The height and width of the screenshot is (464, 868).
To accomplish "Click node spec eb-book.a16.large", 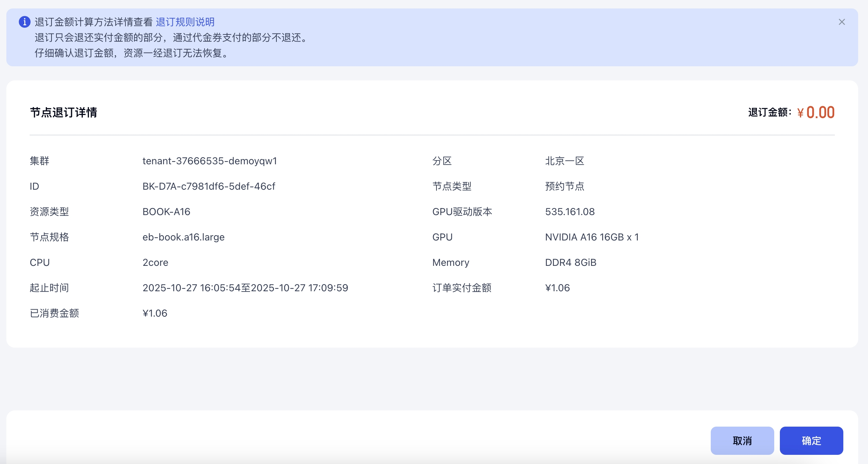I will click(183, 237).
